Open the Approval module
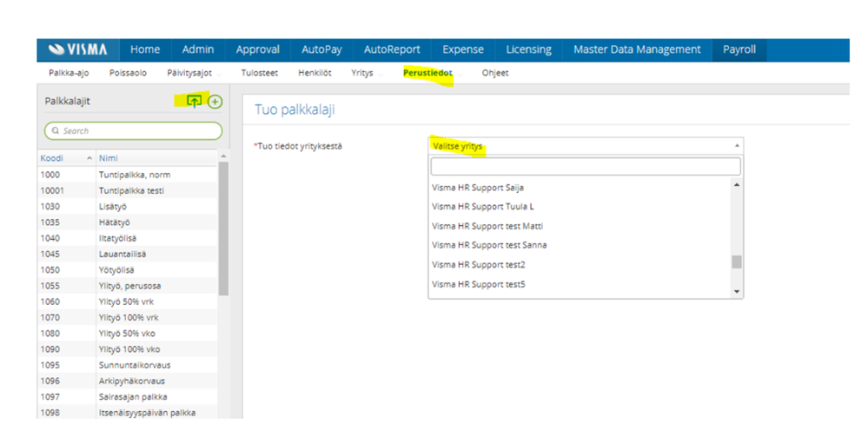This screenshot has width=868, height=431. [257, 50]
